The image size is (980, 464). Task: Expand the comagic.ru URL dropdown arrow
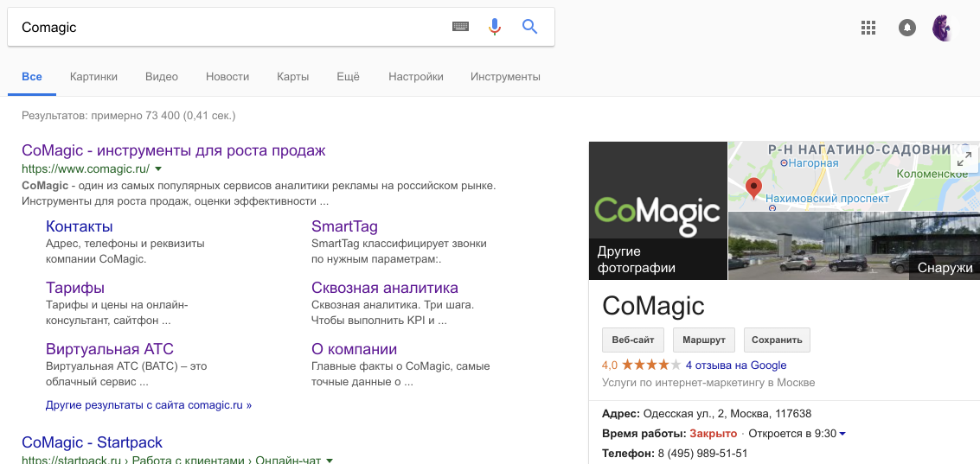[158, 168]
